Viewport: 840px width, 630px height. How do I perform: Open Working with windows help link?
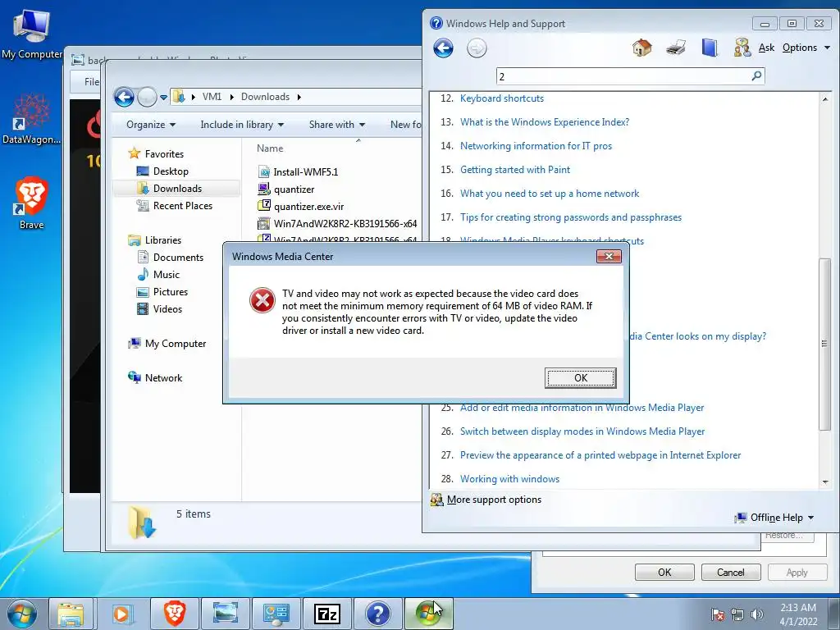(x=509, y=479)
